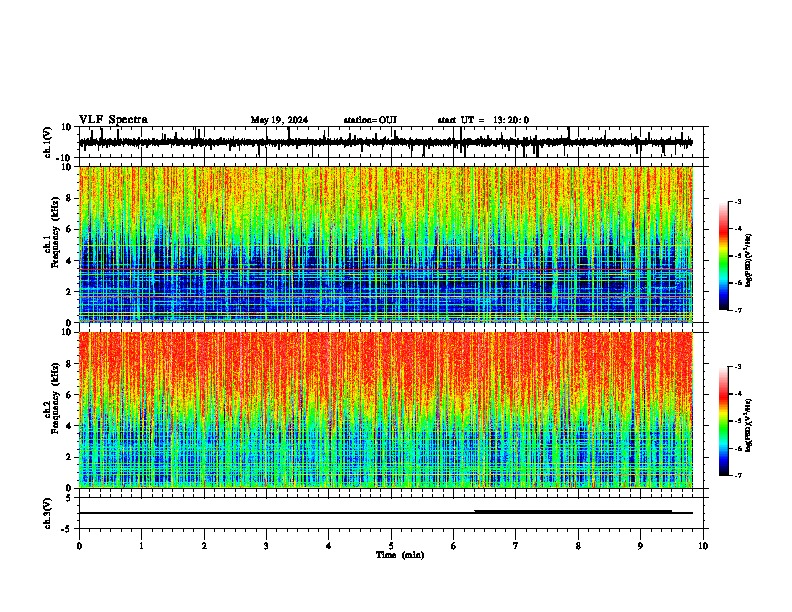
Task: Click time axis tick label "3"
Action: pyautogui.click(x=266, y=546)
